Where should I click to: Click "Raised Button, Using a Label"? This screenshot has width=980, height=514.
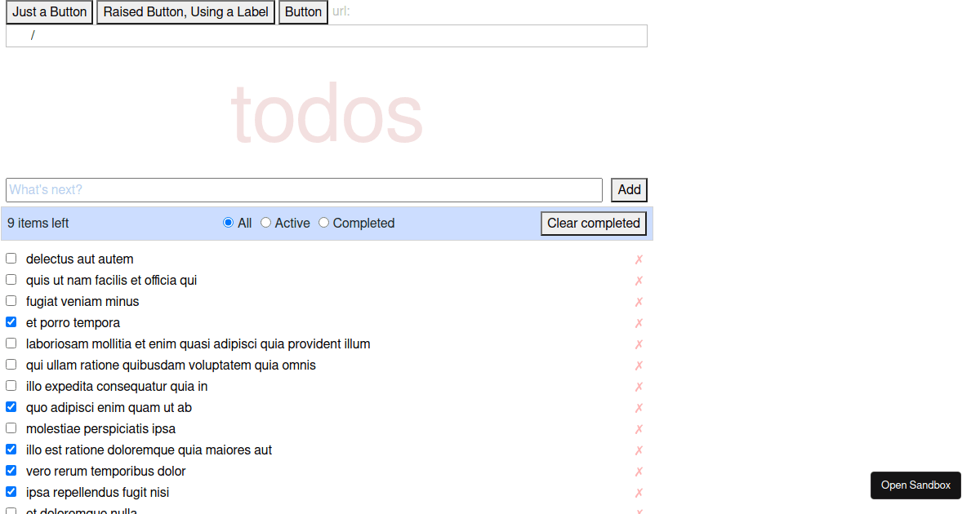[185, 11]
